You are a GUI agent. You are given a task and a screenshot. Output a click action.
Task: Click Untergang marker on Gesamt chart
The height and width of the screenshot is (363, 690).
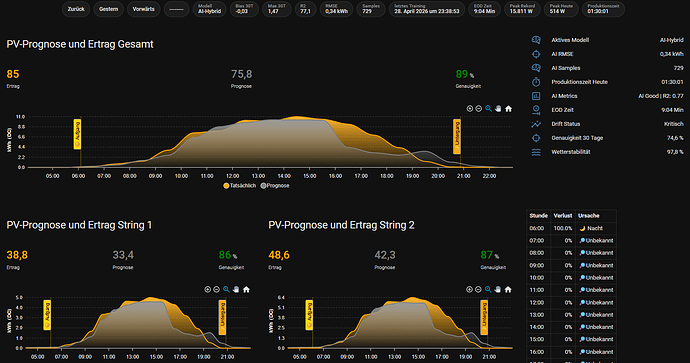[x=457, y=137]
